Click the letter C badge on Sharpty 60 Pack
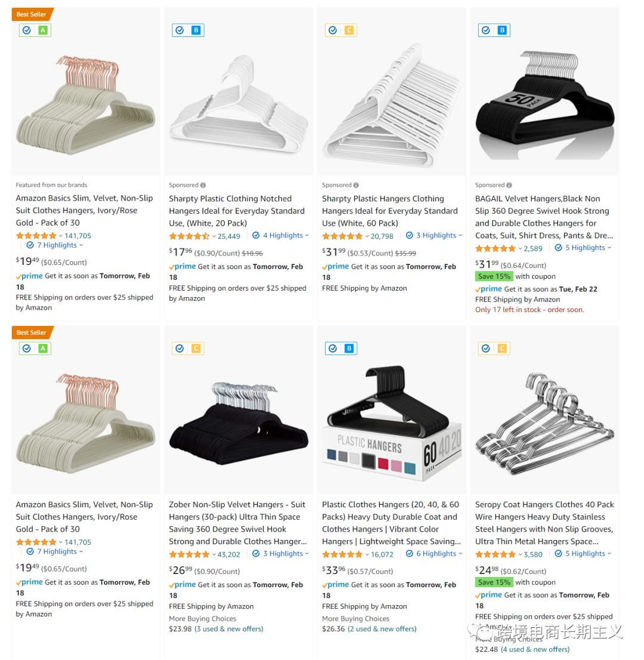This screenshot has height=660, width=644. click(349, 30)
